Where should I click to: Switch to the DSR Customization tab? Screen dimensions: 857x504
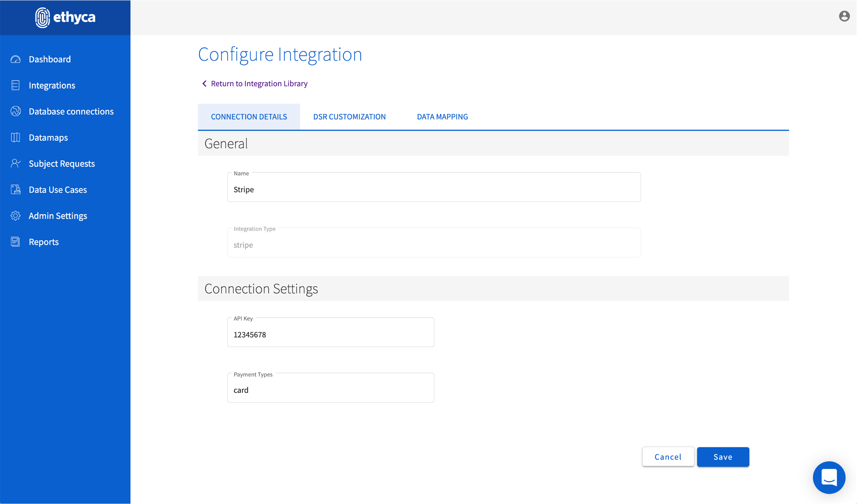pos(349,117)
